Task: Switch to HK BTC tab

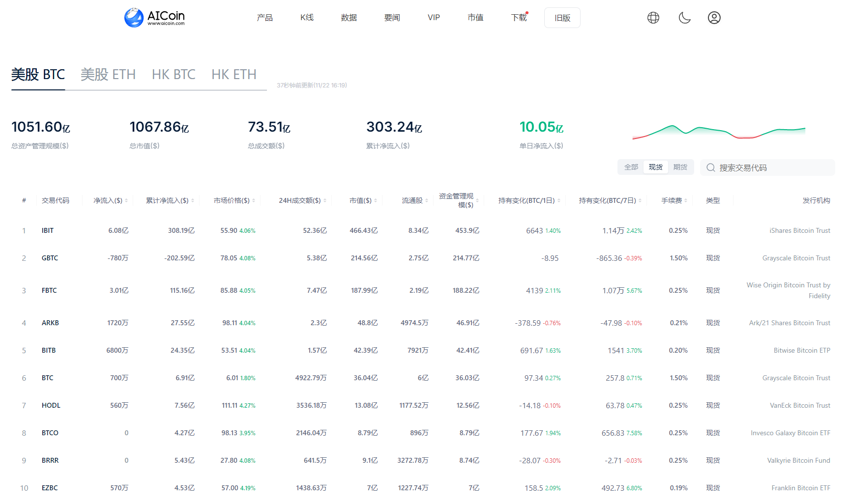Action: point(174,75)
